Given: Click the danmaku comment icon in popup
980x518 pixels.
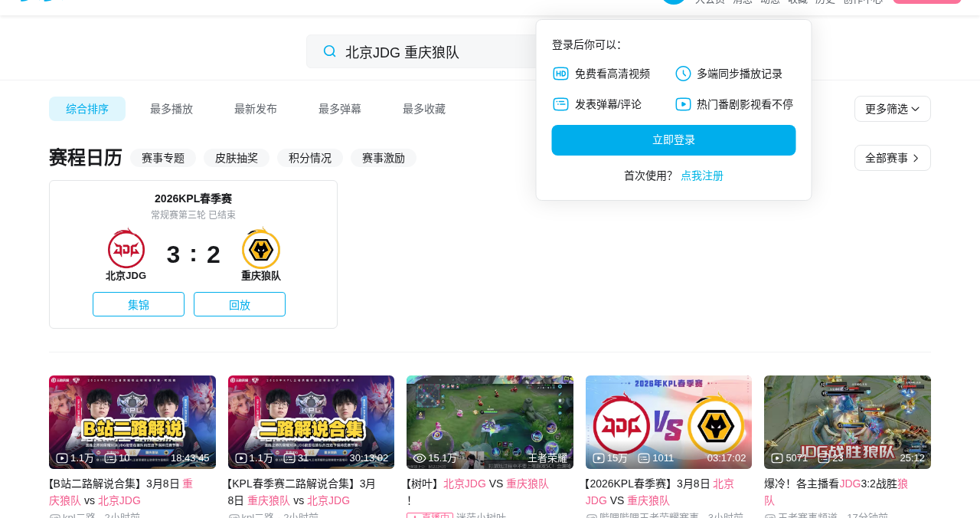Looking at the screenshot, I should coord(560,104).
